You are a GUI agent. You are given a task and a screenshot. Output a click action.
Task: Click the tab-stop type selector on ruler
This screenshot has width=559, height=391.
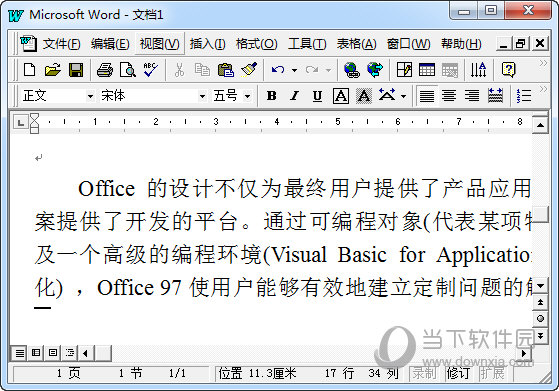click(x=20, y=123)
